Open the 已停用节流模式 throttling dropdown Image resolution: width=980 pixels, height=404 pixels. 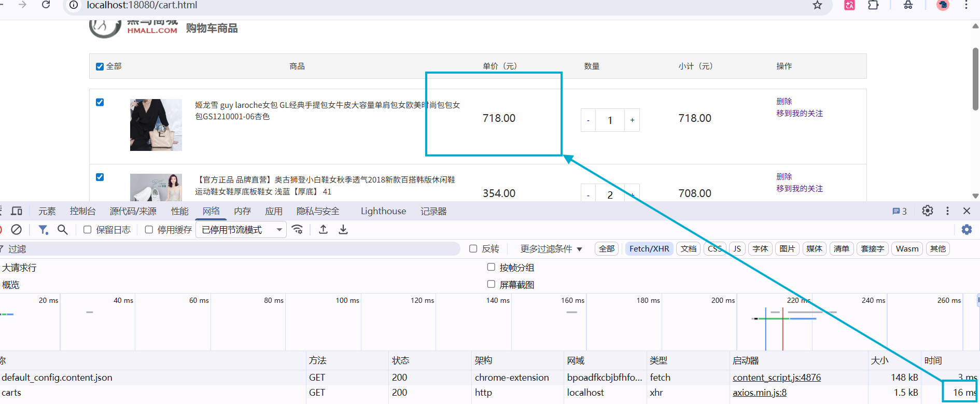(241, 230)
